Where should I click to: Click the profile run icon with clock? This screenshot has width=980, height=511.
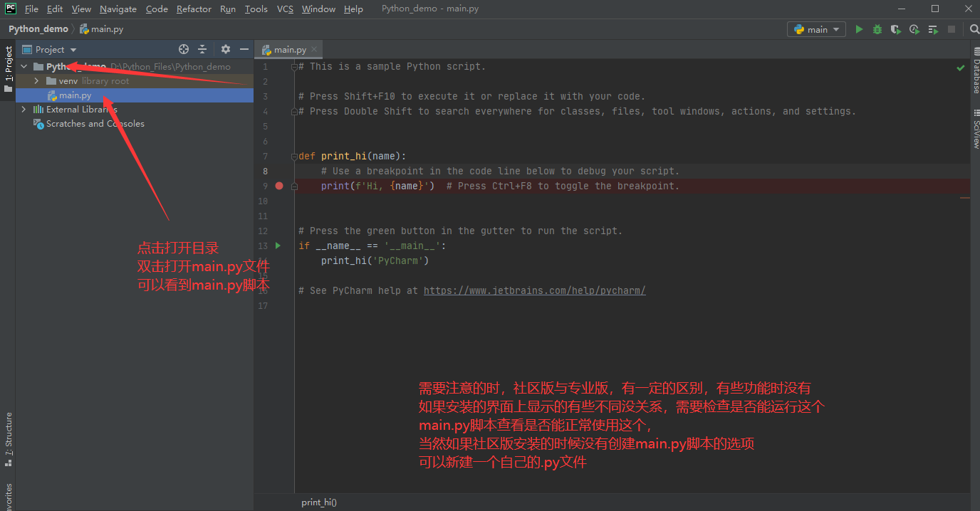(914, 29)
